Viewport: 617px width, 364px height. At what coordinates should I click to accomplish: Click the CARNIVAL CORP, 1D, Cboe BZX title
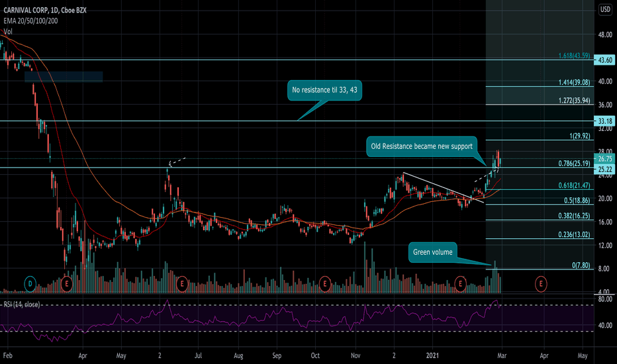coord(45,10)
